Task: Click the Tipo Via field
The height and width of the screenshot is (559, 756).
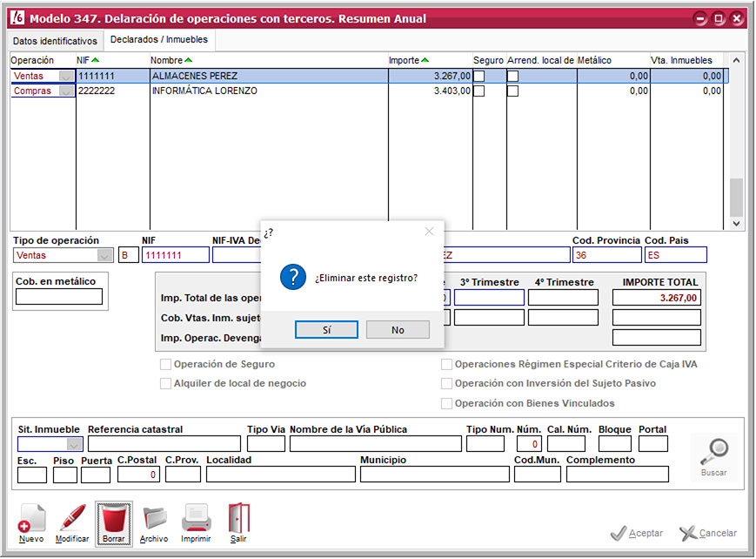Action: [x=265, y=443]
